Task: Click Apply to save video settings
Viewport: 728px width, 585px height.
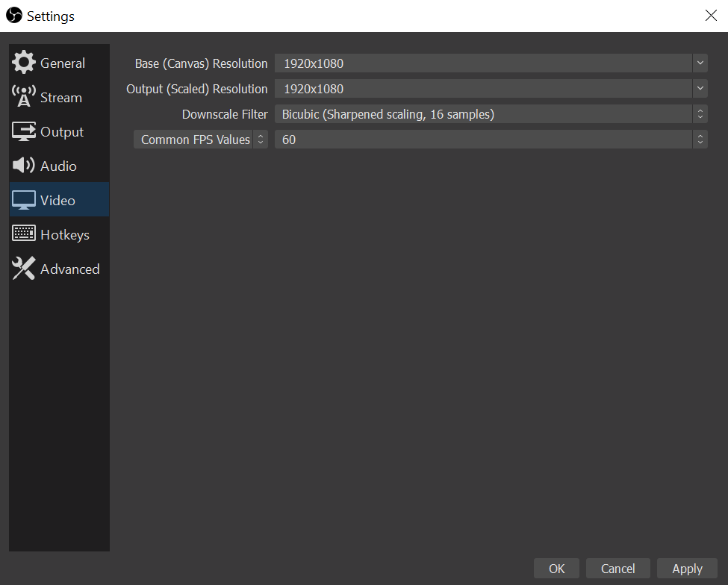Action: pos(687,569)
